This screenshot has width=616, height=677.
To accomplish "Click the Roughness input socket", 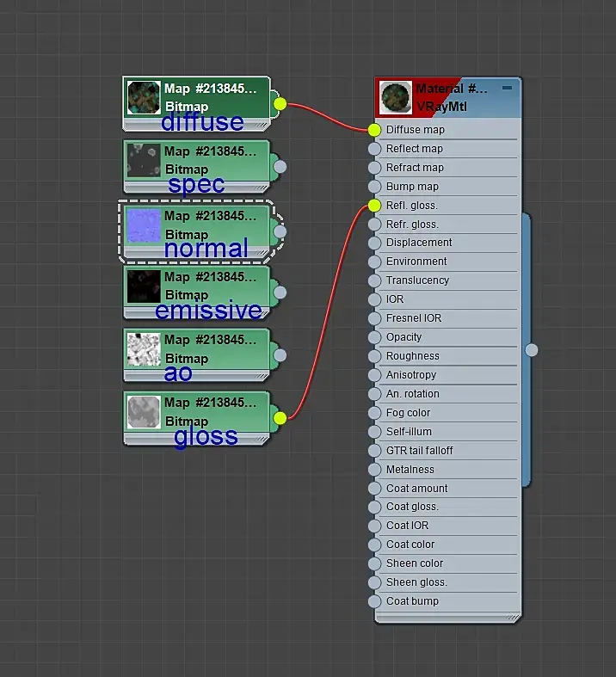I will pyautogui.click(x=375, y=356).
